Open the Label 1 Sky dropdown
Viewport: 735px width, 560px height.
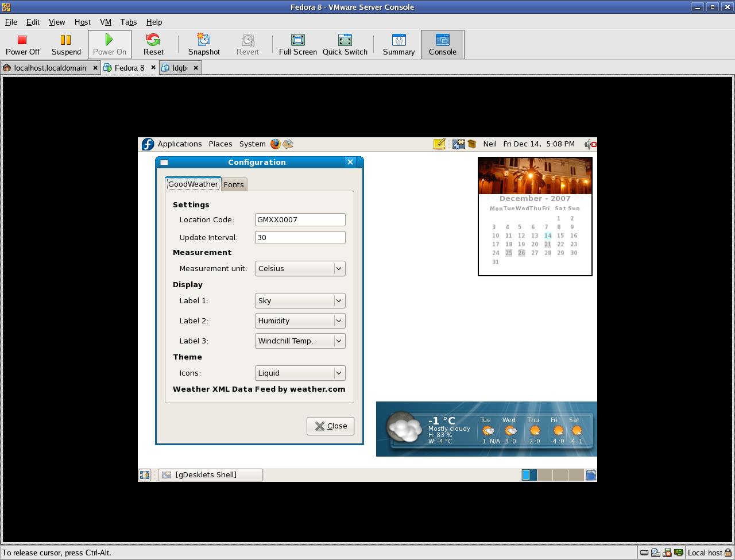coord(300,301)
